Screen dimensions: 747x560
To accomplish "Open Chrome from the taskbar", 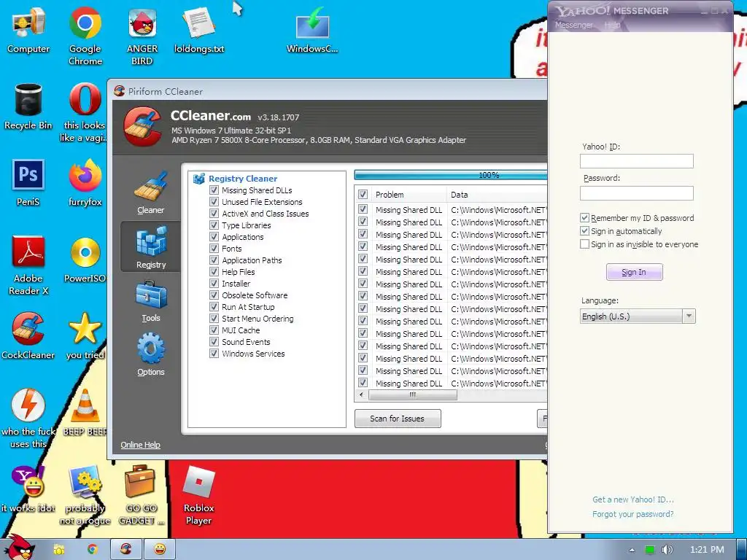I will pos(93,549).
